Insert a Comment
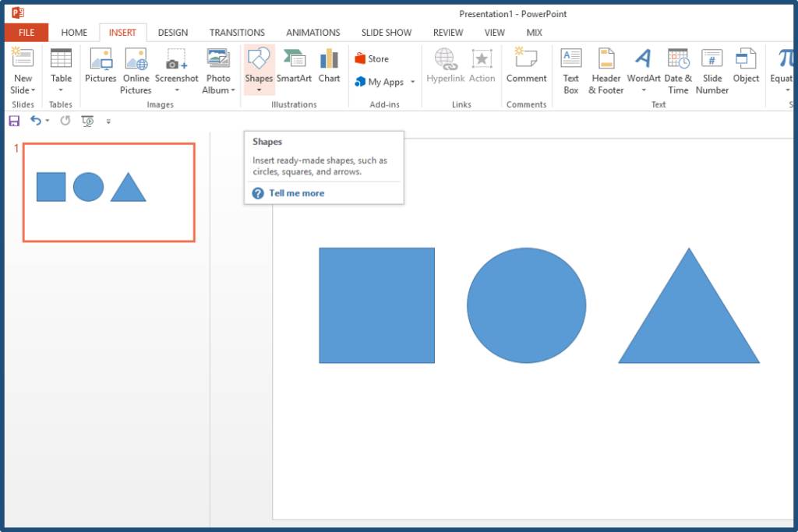The height and width of the screenshot is (532, 798). coord(526,70)
